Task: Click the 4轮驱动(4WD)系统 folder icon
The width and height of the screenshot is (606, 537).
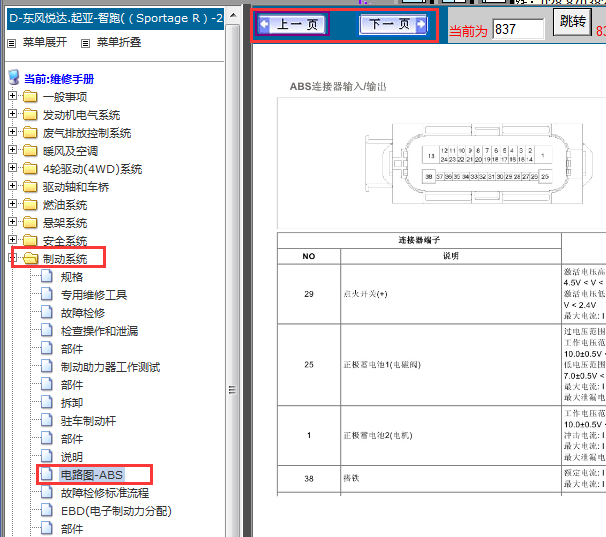Action: point(30,168)
